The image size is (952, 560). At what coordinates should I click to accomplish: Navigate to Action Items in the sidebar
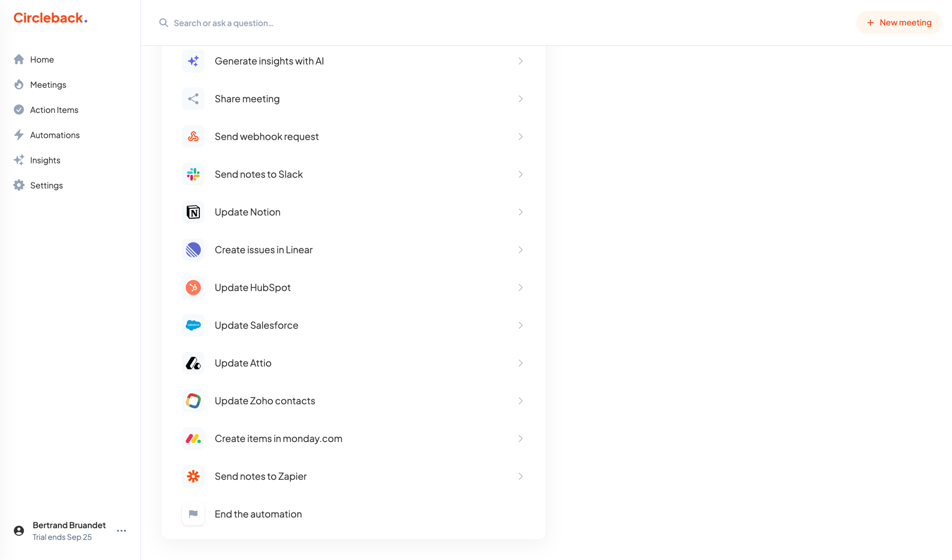pos(54,110)
